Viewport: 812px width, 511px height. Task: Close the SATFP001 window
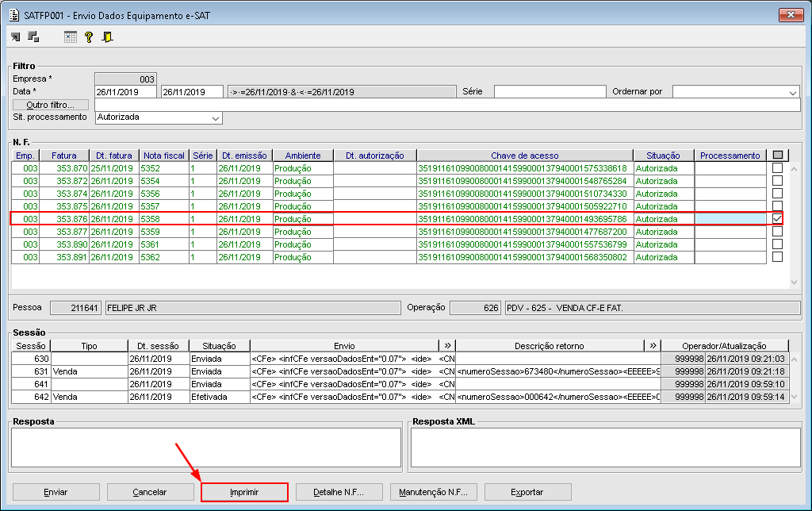pyautogui.click(x=791, y=15)
